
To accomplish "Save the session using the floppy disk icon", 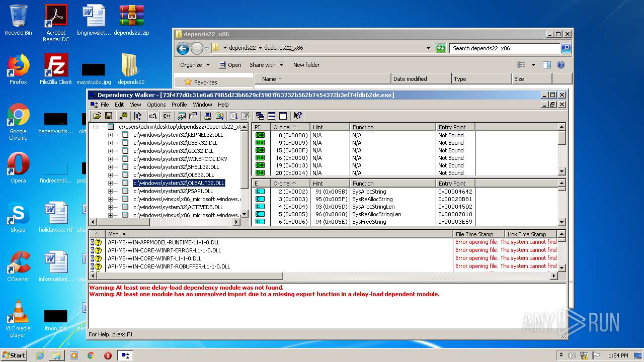I will click(x=109, y=116).
